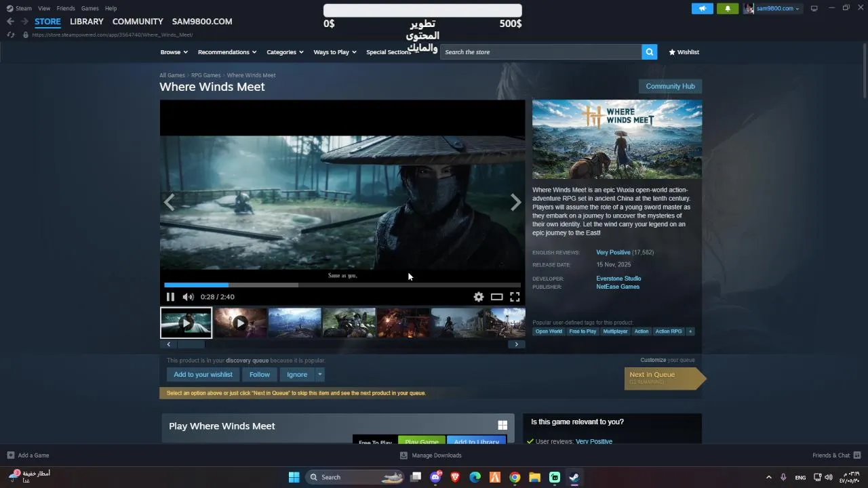Click the store search magnifier button
The image size is (868, 488).
[x=650, y=52]
